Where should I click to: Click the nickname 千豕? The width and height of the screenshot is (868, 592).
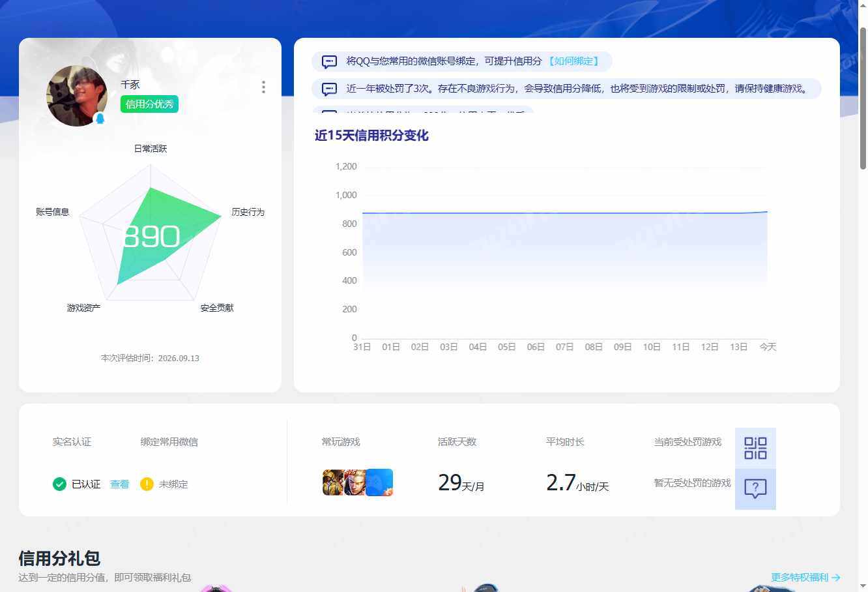tap(130, 85)
